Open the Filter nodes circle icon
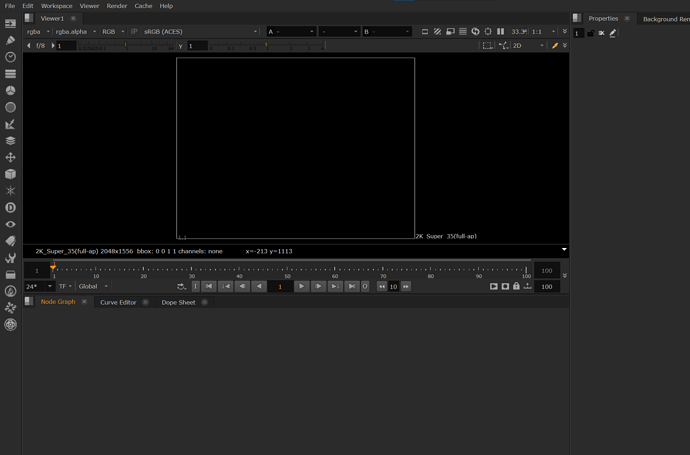 [10, 107]
